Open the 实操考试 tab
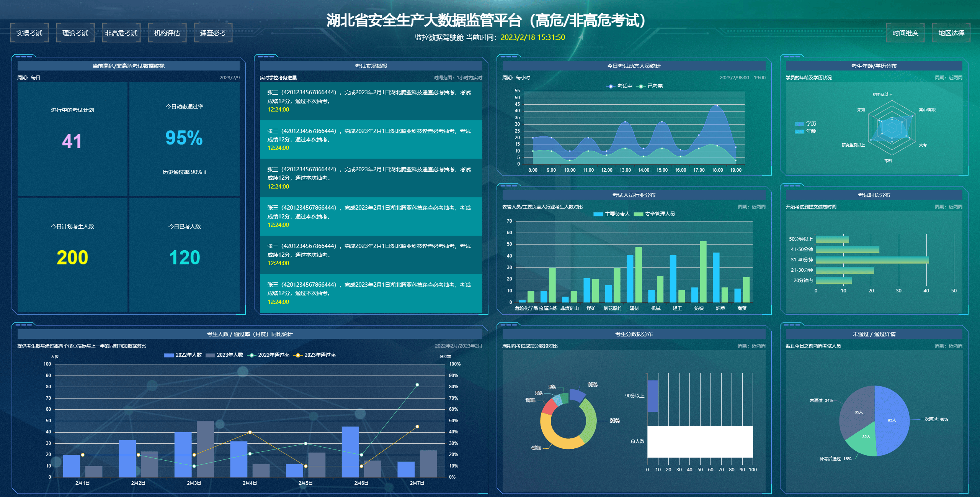 pyautogui.click(x=29, y=33)
